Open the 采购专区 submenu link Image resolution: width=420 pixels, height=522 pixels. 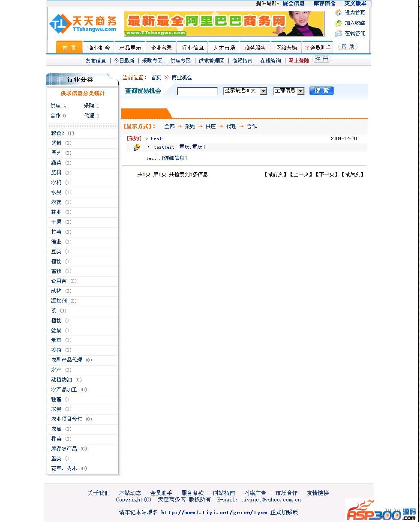coord(152,61)
